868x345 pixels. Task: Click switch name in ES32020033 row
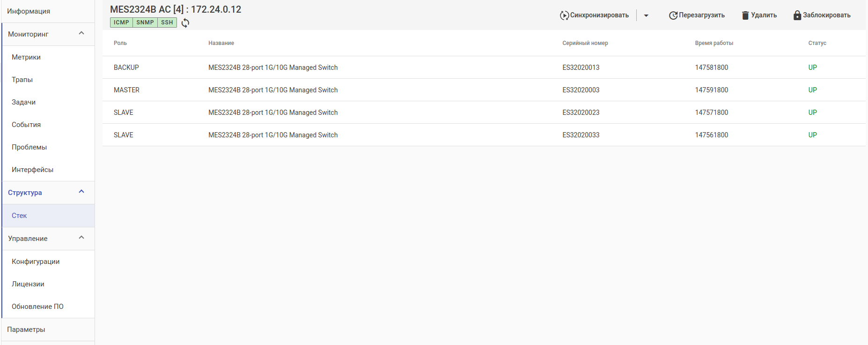[273, 135]
